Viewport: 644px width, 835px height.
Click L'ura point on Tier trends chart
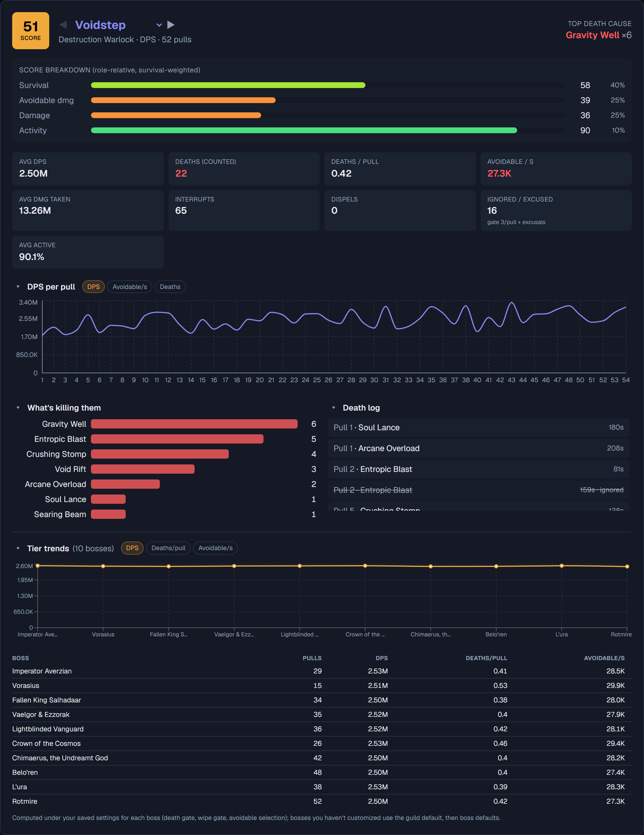click(x=561, y=566)
